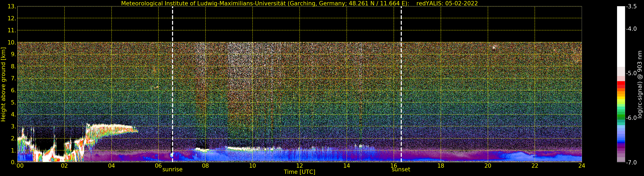Click the 'redYALIS: 05-02-2022' date label
Screen dimensions: 644x176
point(447,3)
